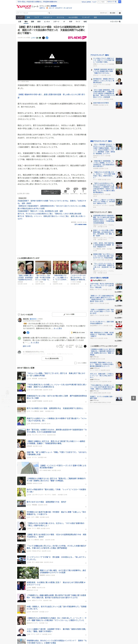
Task: Click うーん reaction on second comment
Action: tap(79, 346)
